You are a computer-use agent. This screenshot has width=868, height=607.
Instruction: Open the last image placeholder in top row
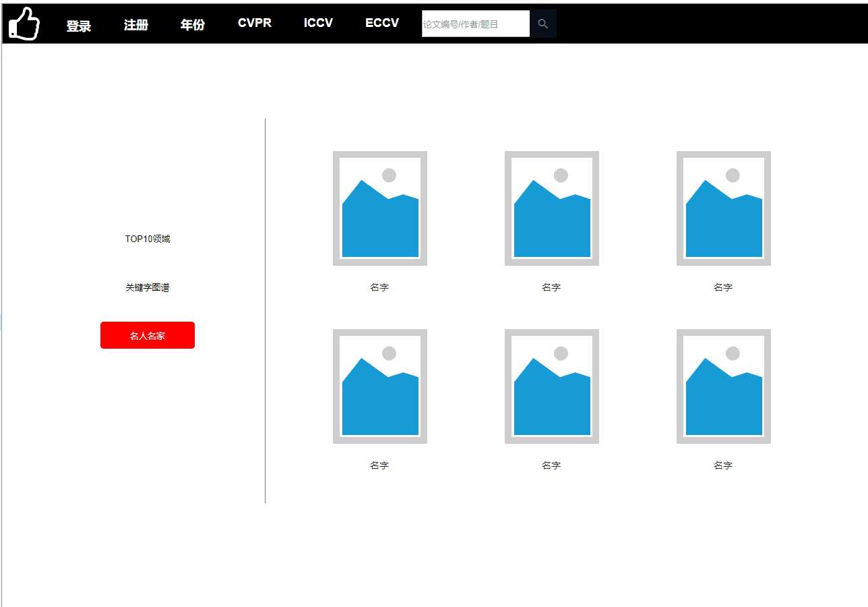point(724,208)
